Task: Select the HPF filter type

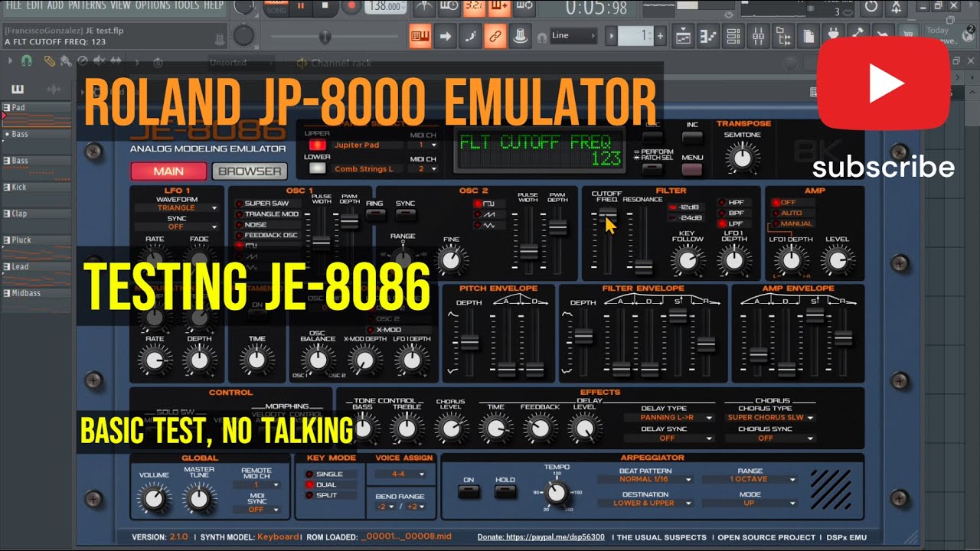Action: (733, 203)
